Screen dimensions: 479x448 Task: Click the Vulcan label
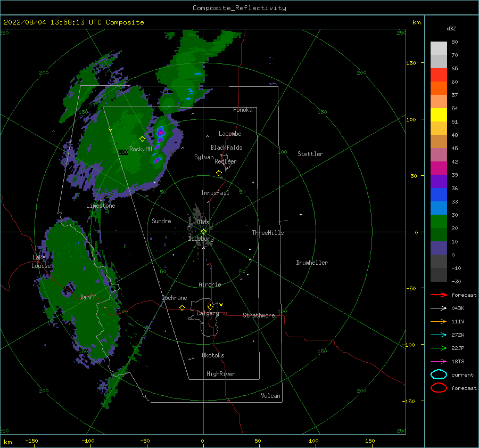click(x=270, y=396)
